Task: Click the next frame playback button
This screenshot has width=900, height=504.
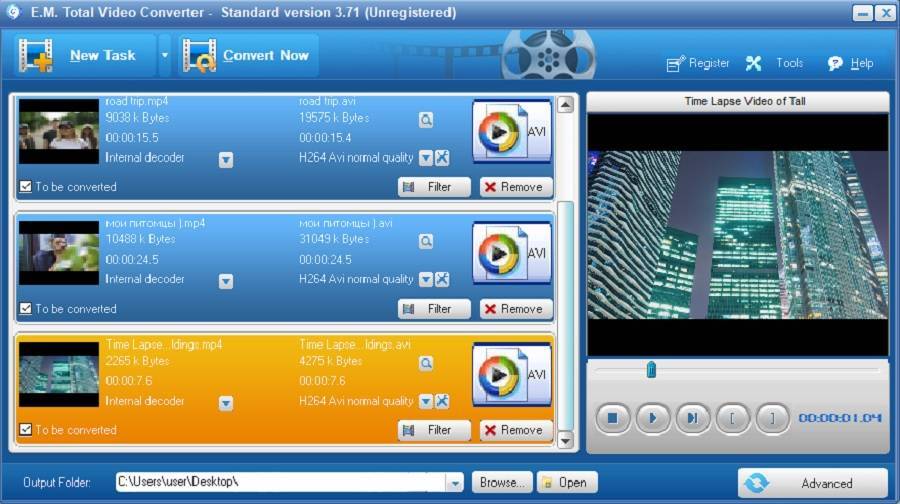Action: (x=691, y=417)
